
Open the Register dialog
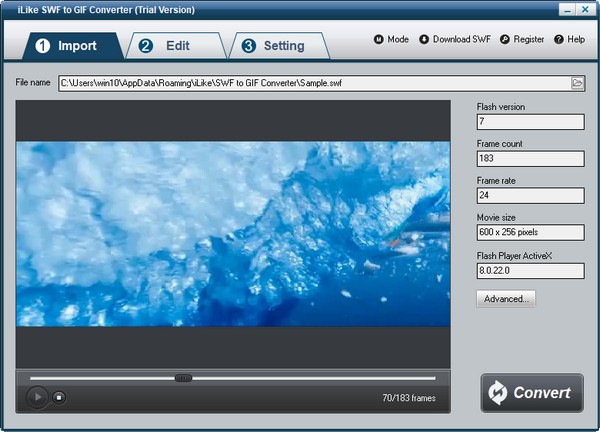click(x=522, y=40)
